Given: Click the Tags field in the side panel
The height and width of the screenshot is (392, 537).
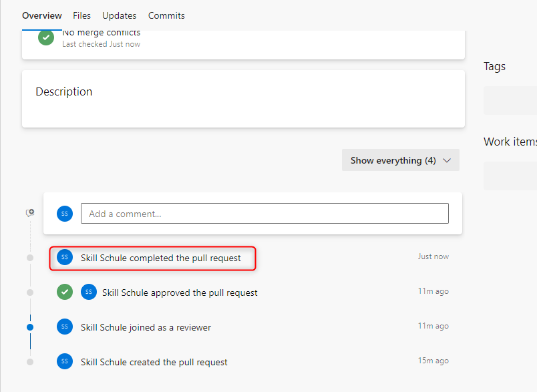Looking at the screenshot, I should coord(510,100).
